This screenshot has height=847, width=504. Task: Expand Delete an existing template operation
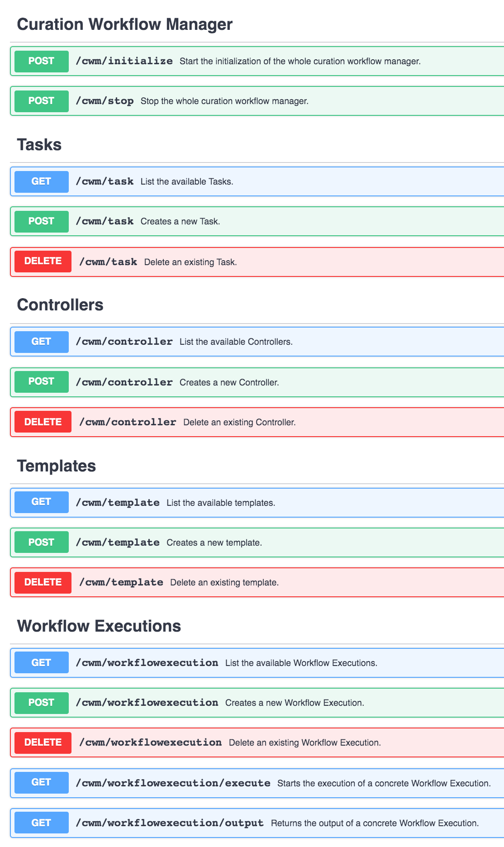[257, 582]
